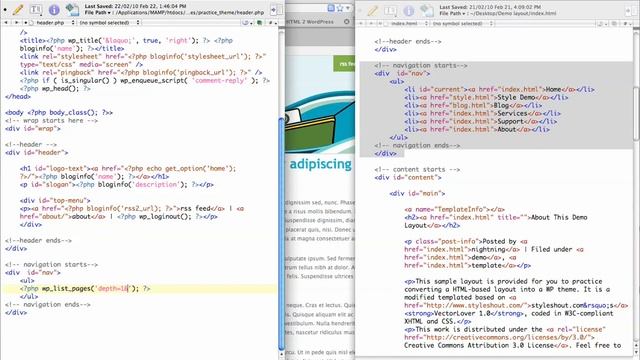Click the adipiscing heading in browser page
Image resolution: width=640 pixels, height=360 pixels.
point(320,164)
